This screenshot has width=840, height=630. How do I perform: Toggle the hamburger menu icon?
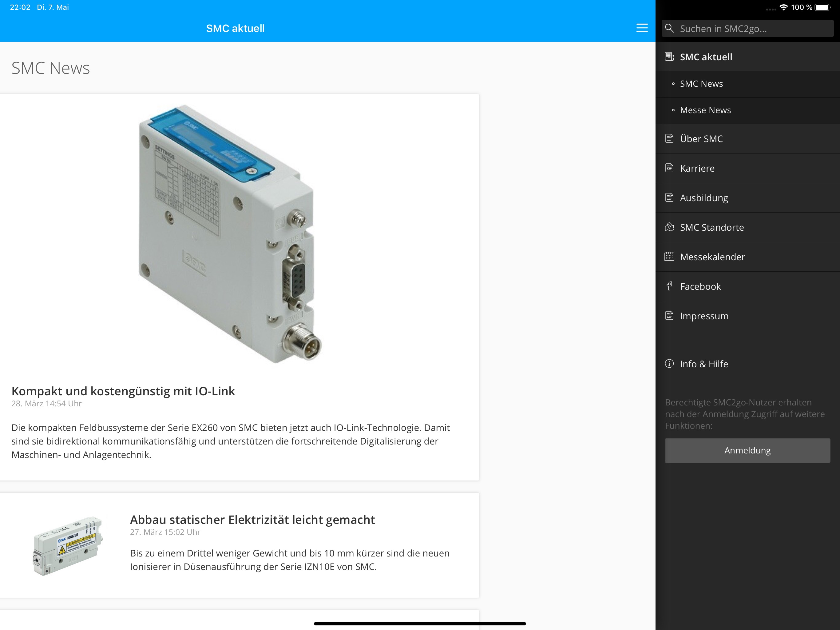tap(642, 28)
